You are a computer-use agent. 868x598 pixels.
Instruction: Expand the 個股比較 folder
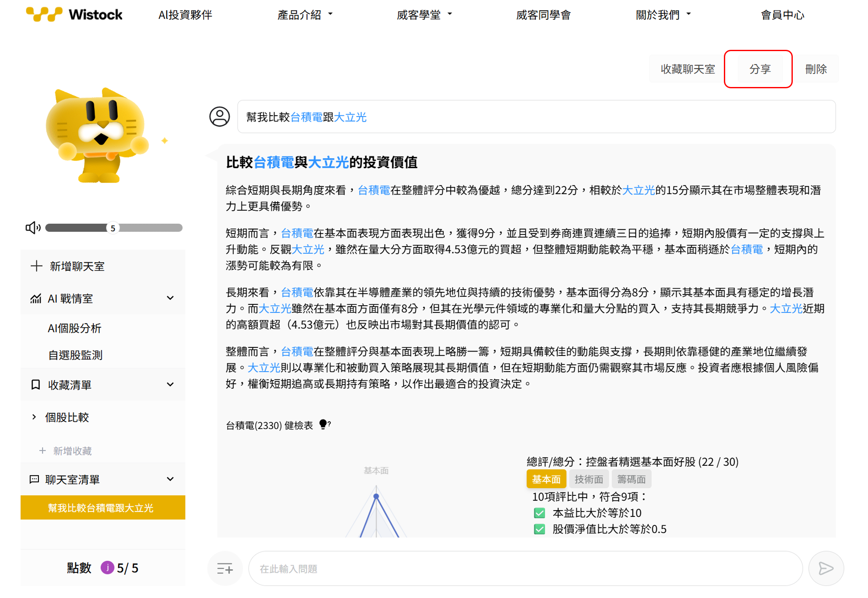pos(35,417)
